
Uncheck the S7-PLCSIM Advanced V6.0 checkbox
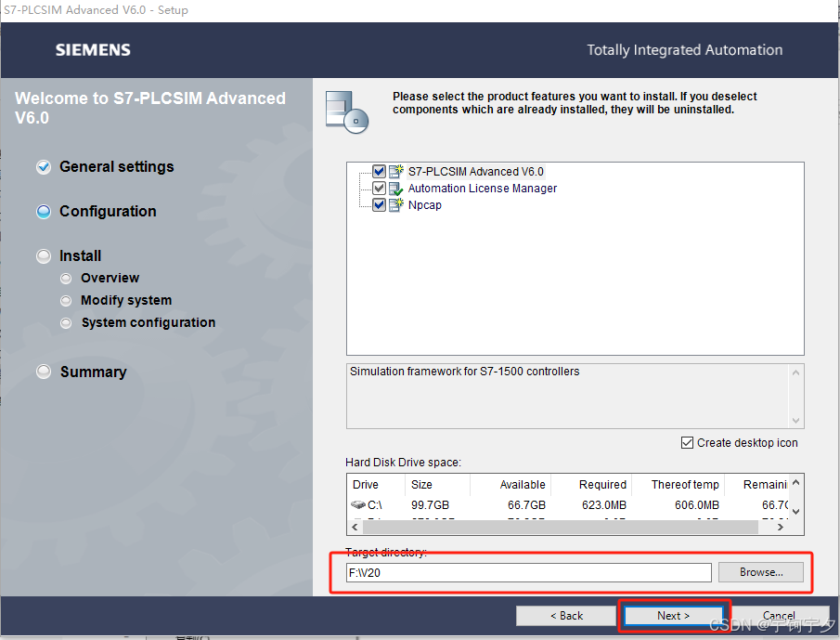379,172
